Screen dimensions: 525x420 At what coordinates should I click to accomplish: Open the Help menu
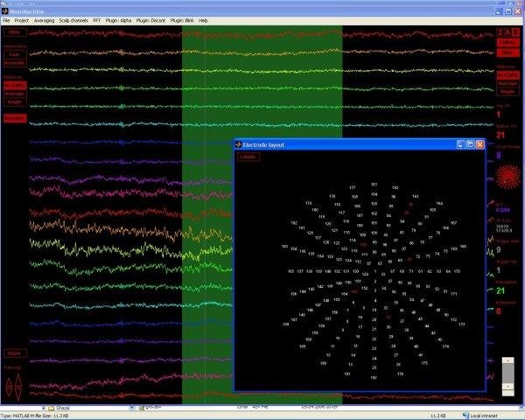pyautogui.click(x=204, y=19)
